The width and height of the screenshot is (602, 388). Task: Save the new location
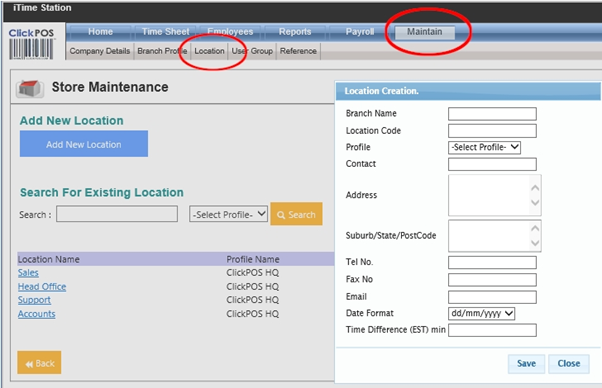[x=526, y=363]
